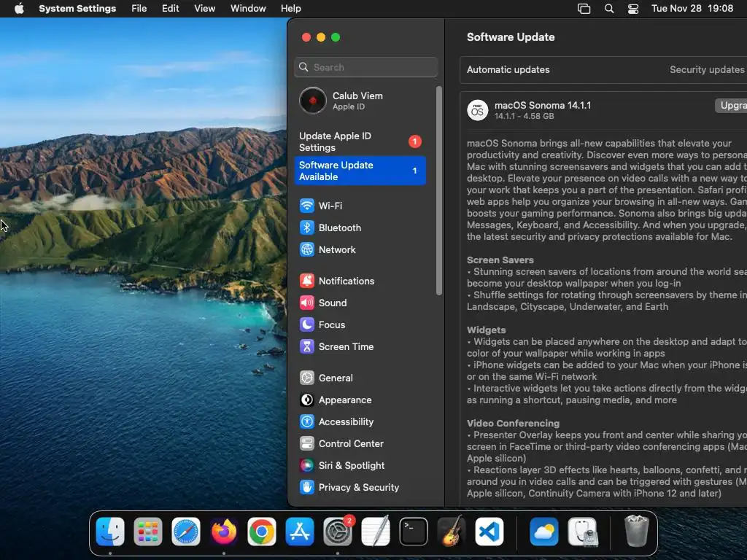Open Control Center in menu bar
The width and height of the screenshot is (747, 560).
pos(633,9)
